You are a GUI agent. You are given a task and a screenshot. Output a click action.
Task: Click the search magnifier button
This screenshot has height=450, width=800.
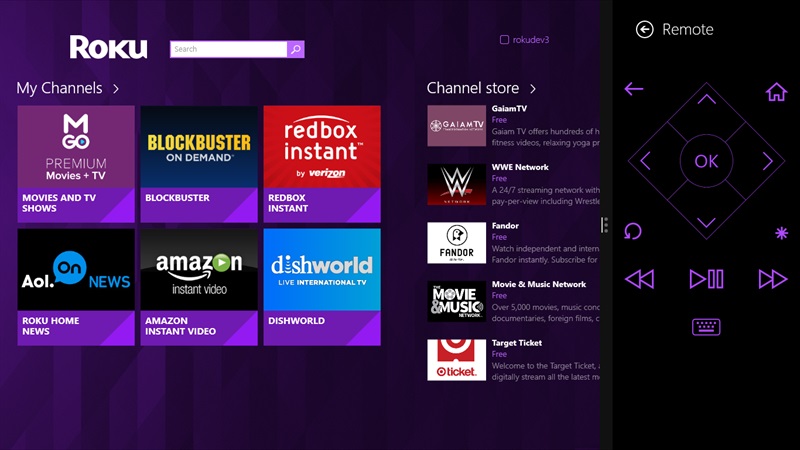coord(295,49)
